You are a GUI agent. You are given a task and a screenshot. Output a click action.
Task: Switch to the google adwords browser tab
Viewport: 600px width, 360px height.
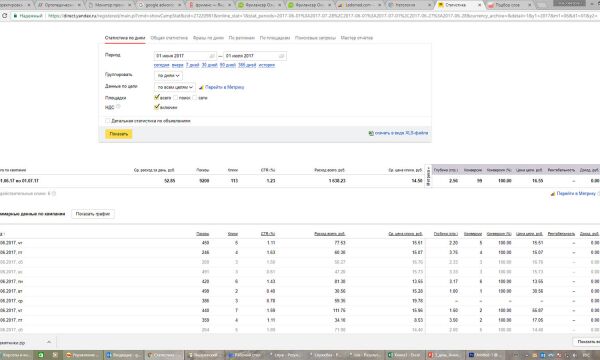click(x=160, y=5)
